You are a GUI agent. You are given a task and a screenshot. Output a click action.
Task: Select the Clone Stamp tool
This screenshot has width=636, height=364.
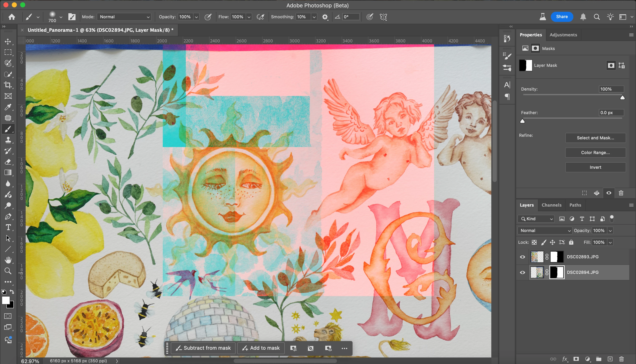point(8,140)
